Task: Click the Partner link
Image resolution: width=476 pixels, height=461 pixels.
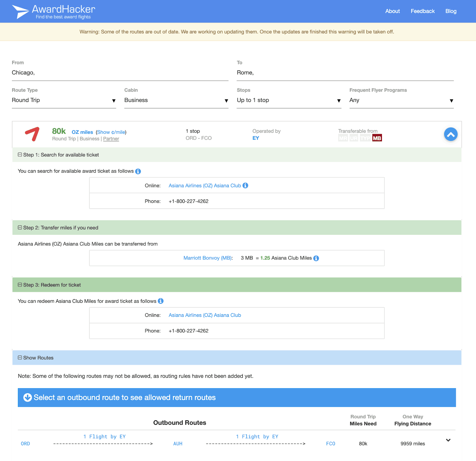Action: (x=111, y=139)
